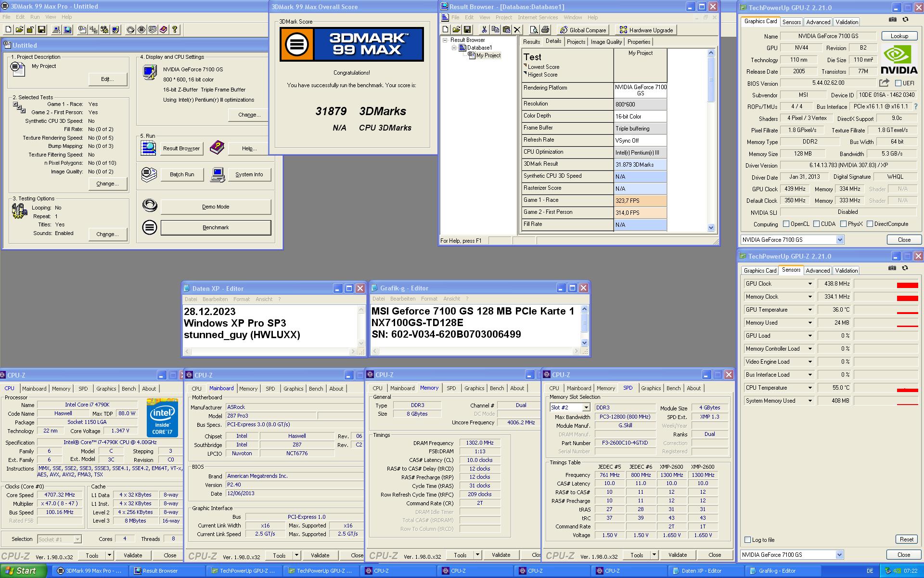The width and height of the screenshot is (924, 578).
Task: Click the Reset button in GPU-Z Sensors
Action: (906, 539)
